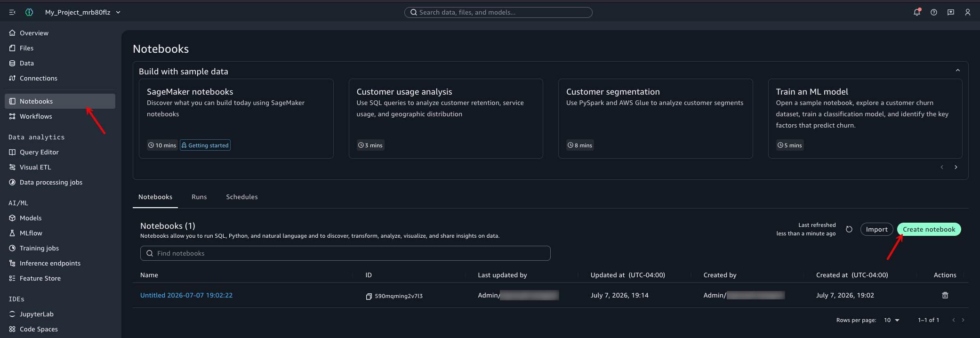Go to previous page of notebooks
The image size is (980, 338).
pyautogui.click(x=954, y=320)
